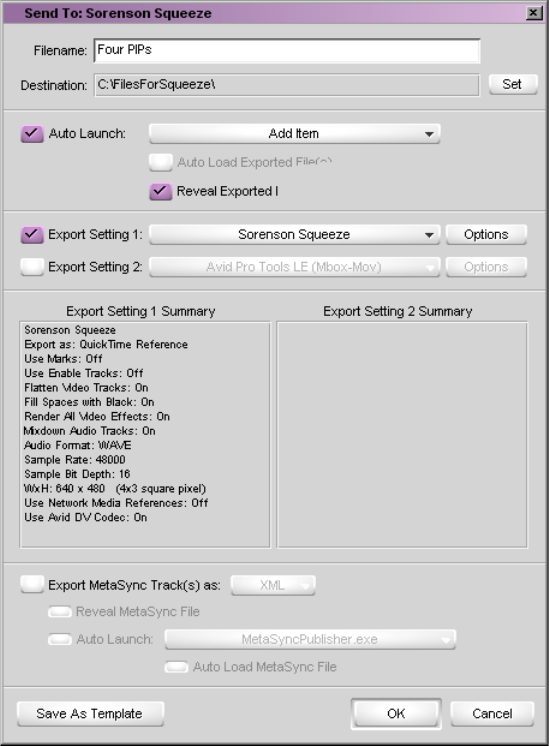The height and width of the screenshot is (746, 549).
Task: Toggle Reveal MetaSync File checkbox
Action: pos(59,612)
